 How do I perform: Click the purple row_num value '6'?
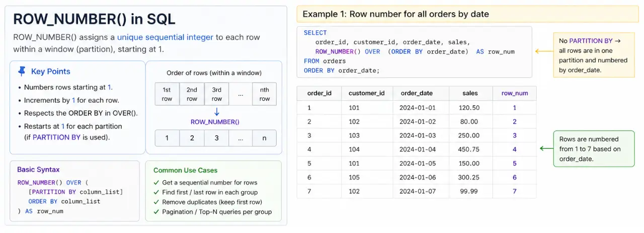click(515, 177)
